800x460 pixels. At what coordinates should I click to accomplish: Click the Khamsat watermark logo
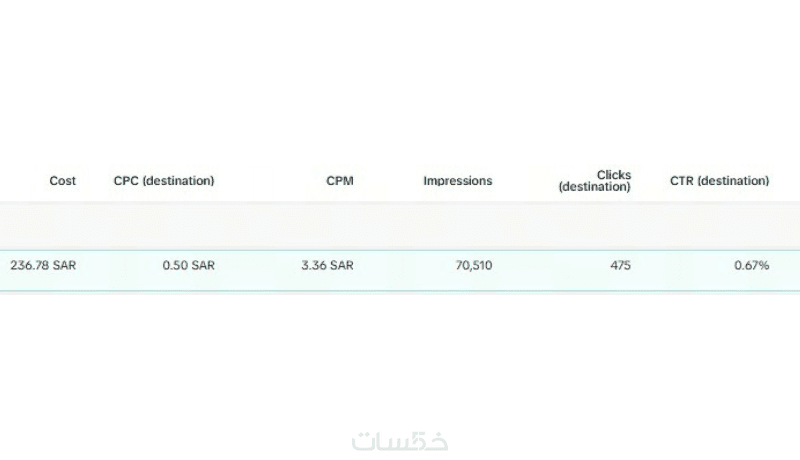point(400,440)
